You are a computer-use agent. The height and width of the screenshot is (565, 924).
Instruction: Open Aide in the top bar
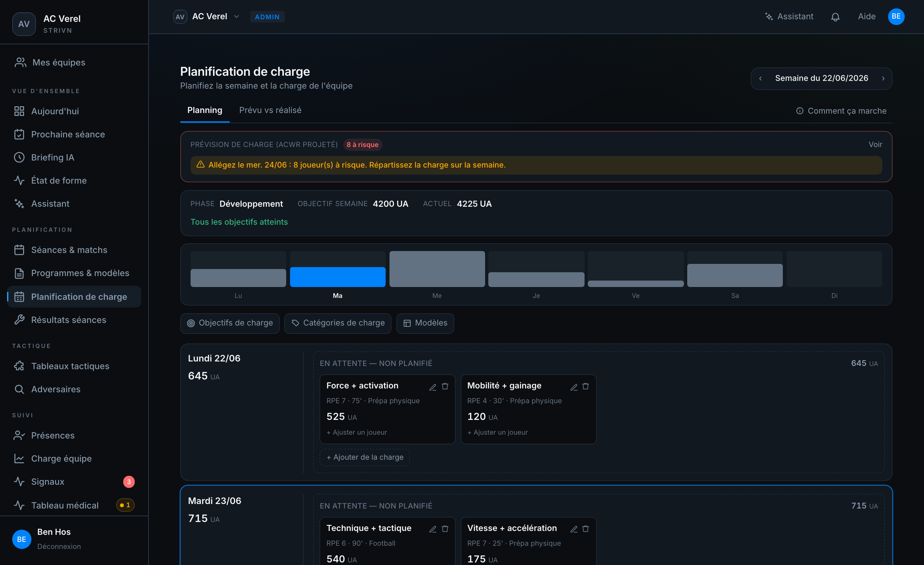pyautogui.click(x=867, y=16)
